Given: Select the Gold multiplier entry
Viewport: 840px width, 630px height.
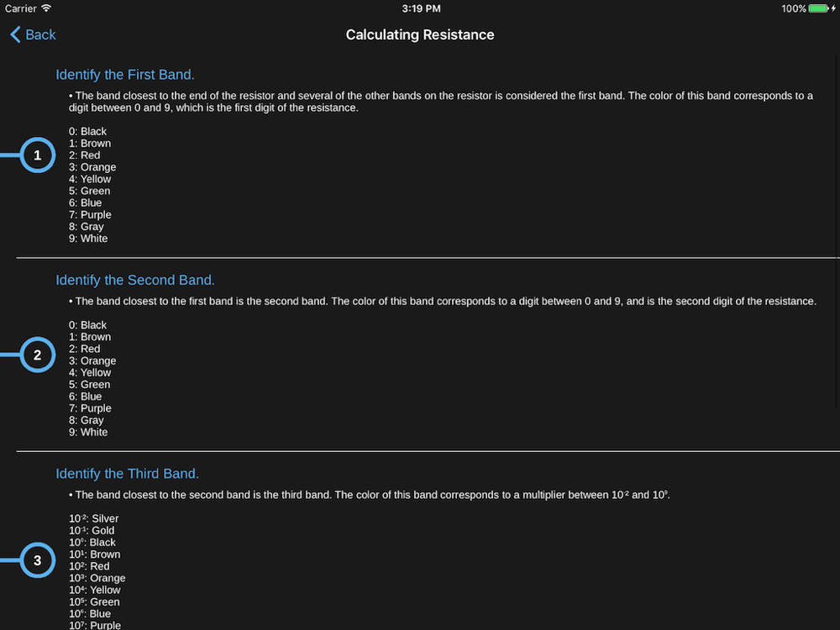Looking at the screenshot, I should (92, 530).
